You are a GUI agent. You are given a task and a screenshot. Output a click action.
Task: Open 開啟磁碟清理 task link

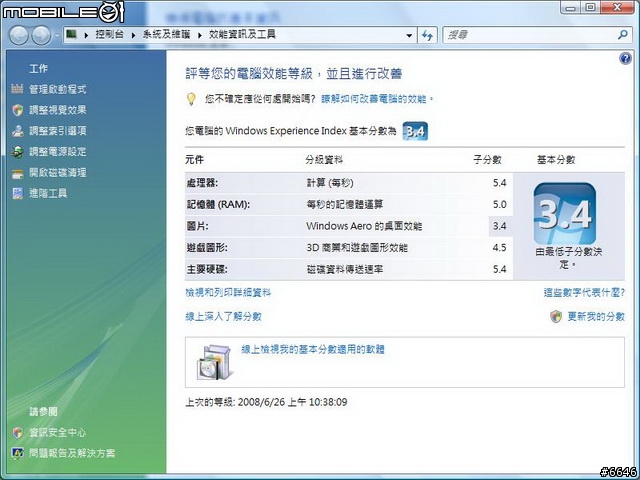pyautogui.click(x=58, y=172)
